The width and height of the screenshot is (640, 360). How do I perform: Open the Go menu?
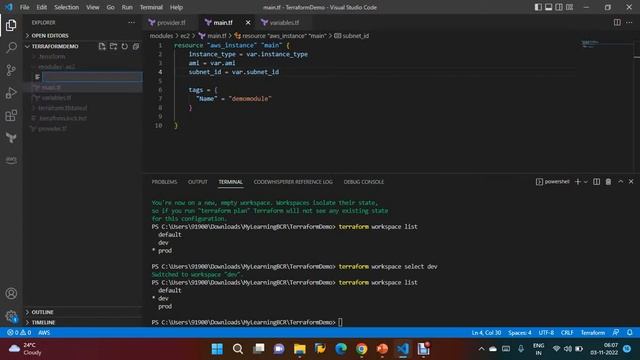click(x=110, y=7)
